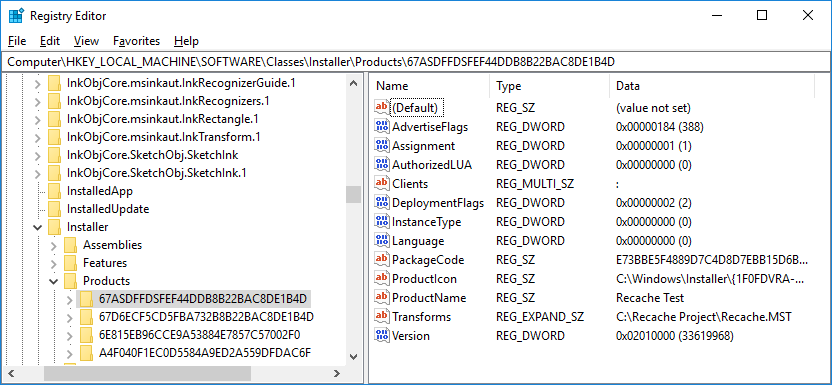Click the string icon beside Transforms
Image resolution: width=832 pixels, height=385 pixels.
tap(382, 317)
